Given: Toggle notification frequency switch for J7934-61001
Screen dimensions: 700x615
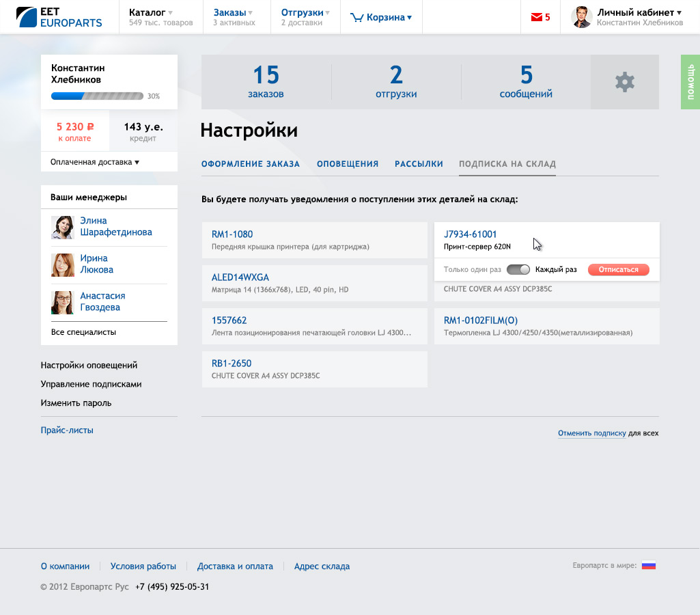Looking at the screenshot, I should pyautogui.click(x=518, y=270).
